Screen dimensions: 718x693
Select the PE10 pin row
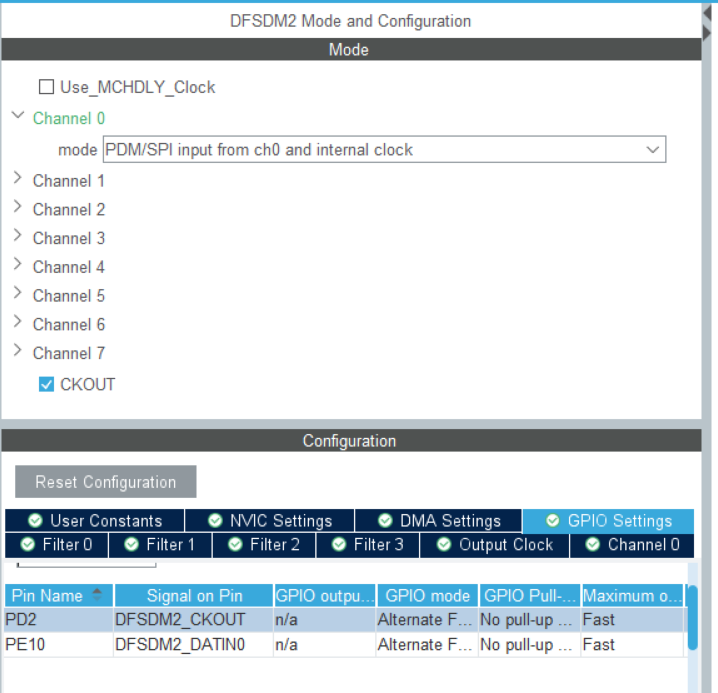(344, 644)
